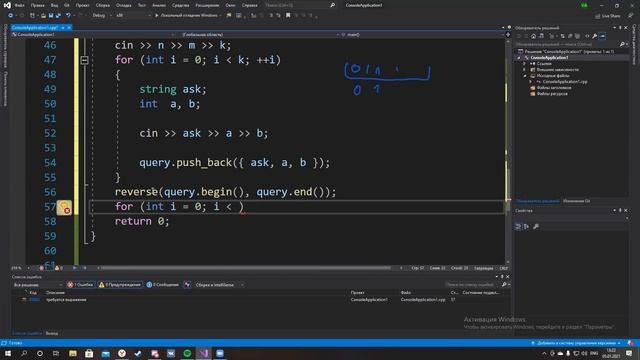
Task: Expand the Ссылки node
Action: pos(524,64)
